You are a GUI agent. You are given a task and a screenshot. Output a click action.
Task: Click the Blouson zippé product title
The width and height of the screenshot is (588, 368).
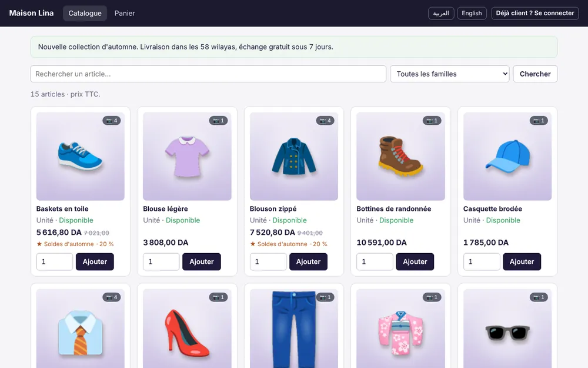click(273, 209)
